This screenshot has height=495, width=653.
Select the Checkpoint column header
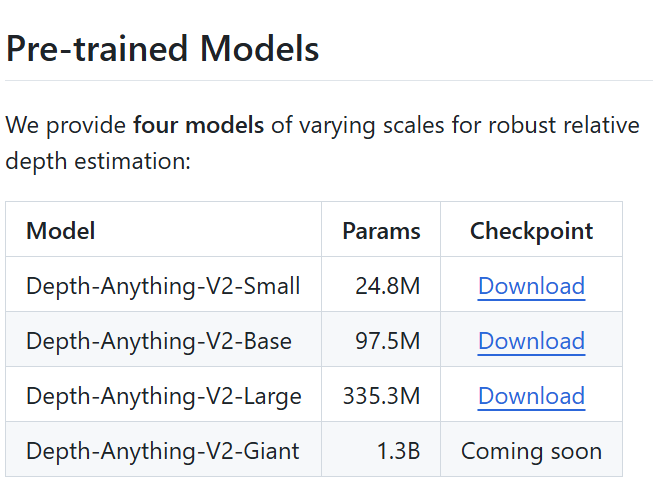(x=531, y=231)
